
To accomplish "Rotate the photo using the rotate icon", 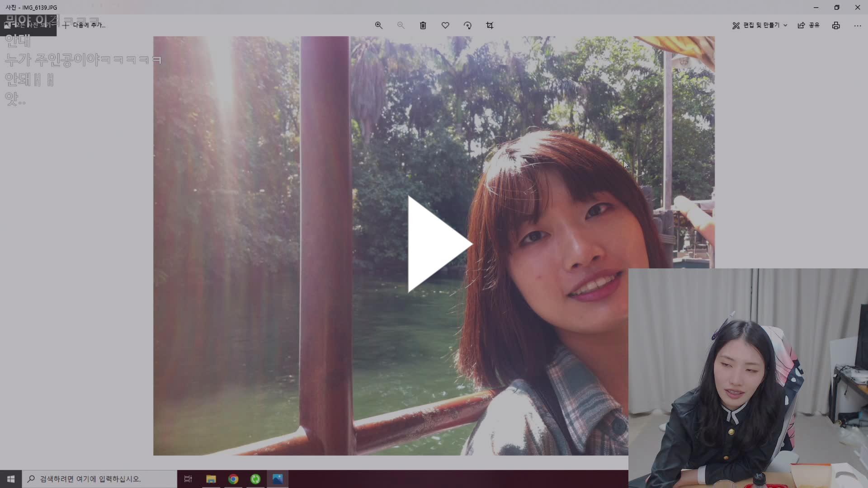I will [468, 25].
